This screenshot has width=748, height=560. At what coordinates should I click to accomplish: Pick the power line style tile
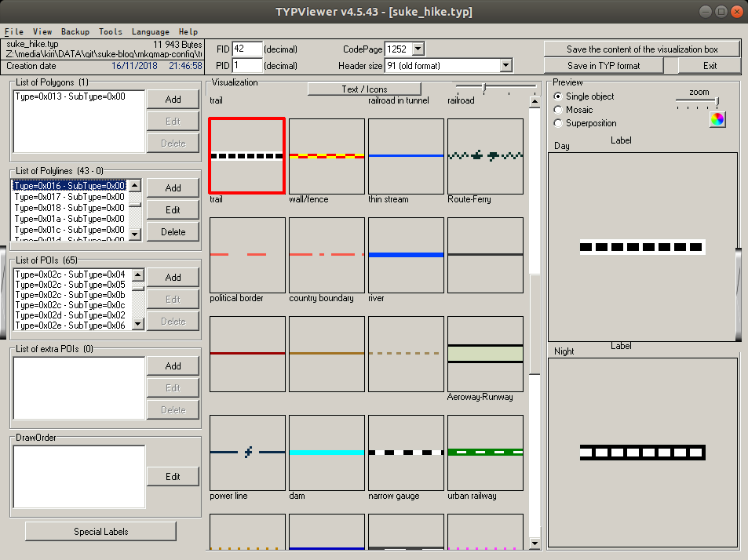click(x=247, y=452)
